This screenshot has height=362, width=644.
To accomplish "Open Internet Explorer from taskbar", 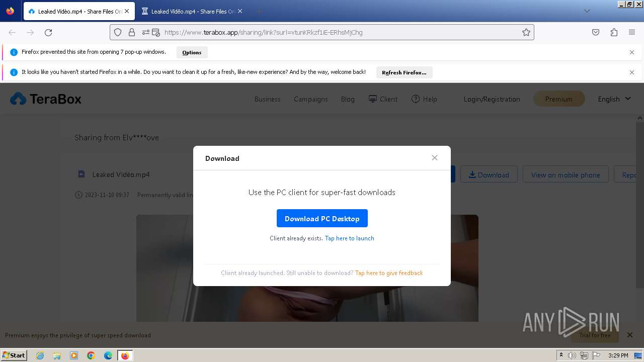I will (x=40, y=355).
